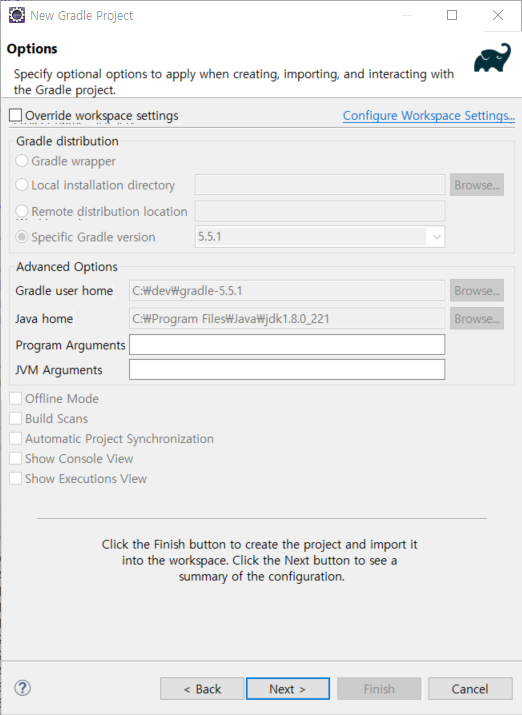The image size is (522, 715).
Task: Open Configure Workspace Settings link
Action: tap(429, 116)
